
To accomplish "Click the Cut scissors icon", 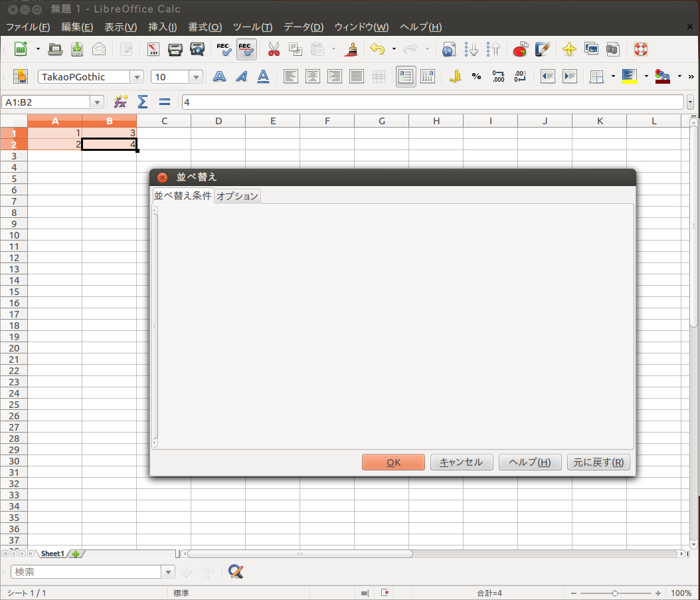I will tap(274, 50).
